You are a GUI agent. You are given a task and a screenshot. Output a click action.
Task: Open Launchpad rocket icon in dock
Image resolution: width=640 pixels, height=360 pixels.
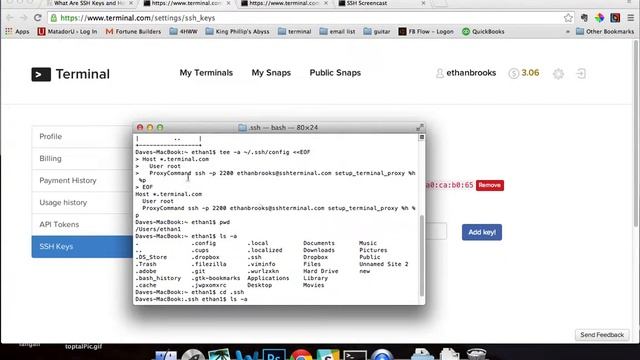click(193, 356)
